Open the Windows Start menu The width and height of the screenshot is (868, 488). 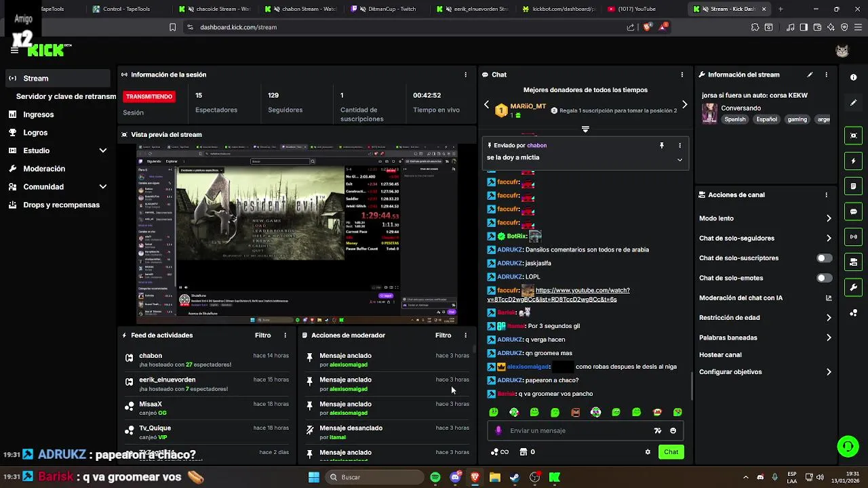(313, 477)
